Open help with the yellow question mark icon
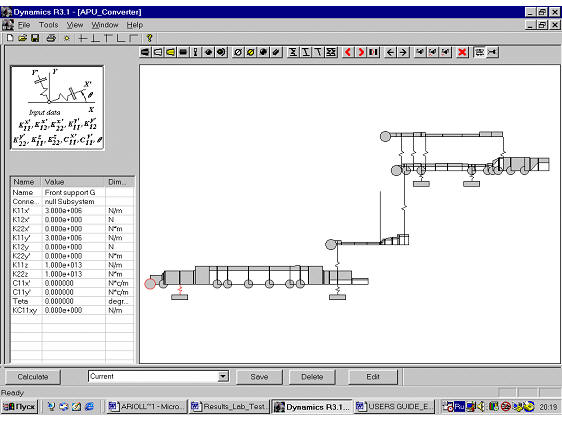The width and height of the screenshot is (562, 422). point(149,38)
